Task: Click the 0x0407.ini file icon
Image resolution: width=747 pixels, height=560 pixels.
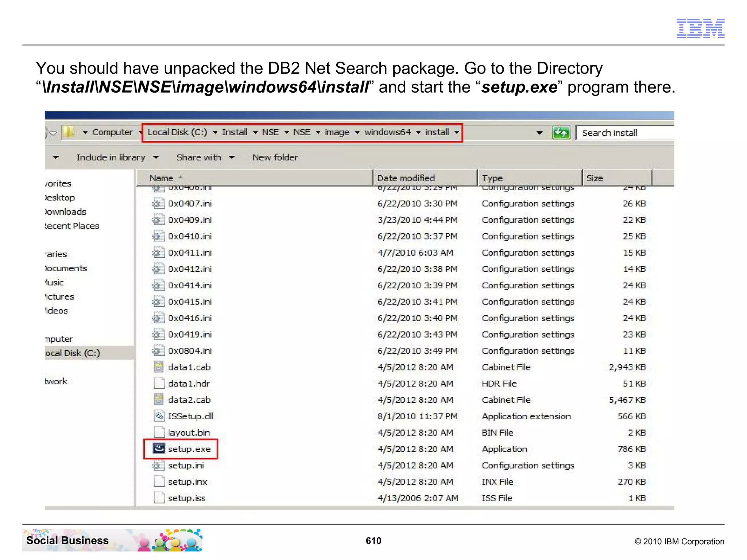Action: coord(158,203)
